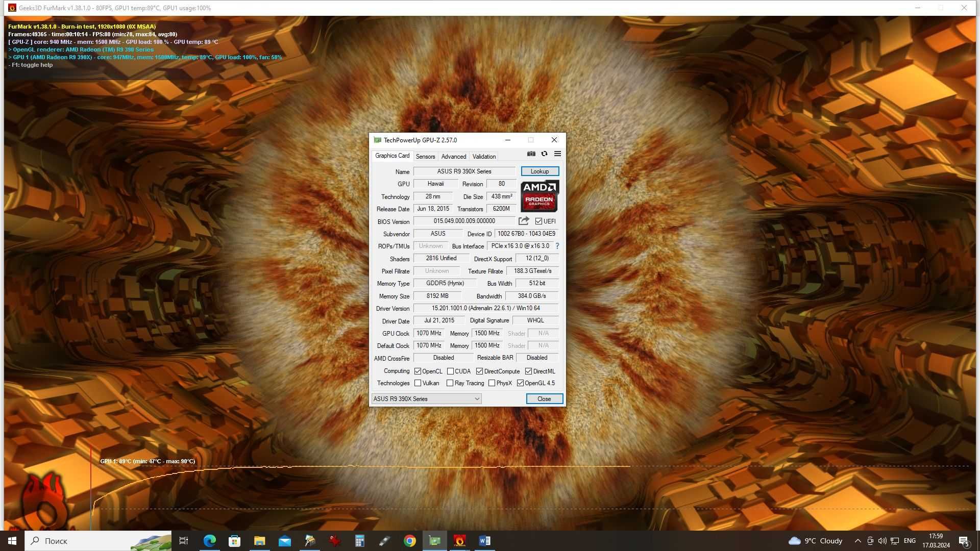Viewport: 980px width, 551px height.
Task: Toggle the Vulkan checkbox
Action: [x=418, y=383]
